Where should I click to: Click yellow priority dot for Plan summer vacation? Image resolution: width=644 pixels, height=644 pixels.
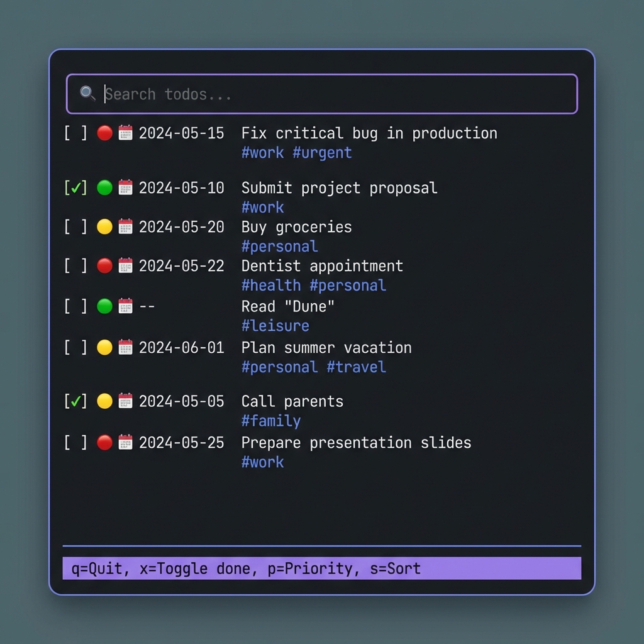105,347
